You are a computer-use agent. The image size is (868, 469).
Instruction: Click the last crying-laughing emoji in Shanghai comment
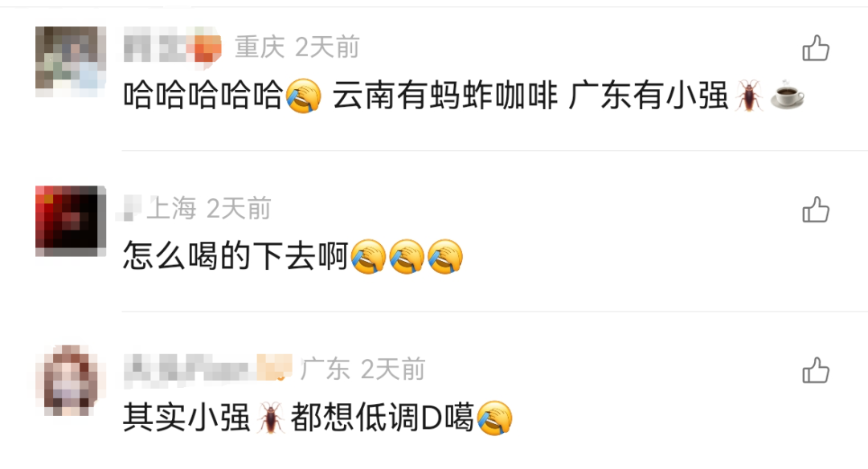445,256
